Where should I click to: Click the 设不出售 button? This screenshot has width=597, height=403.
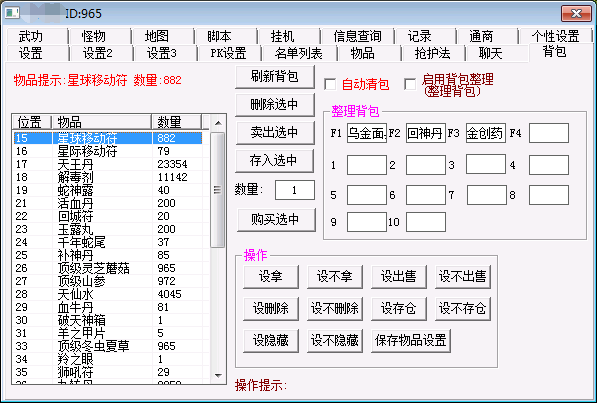[x=463, y=276]
